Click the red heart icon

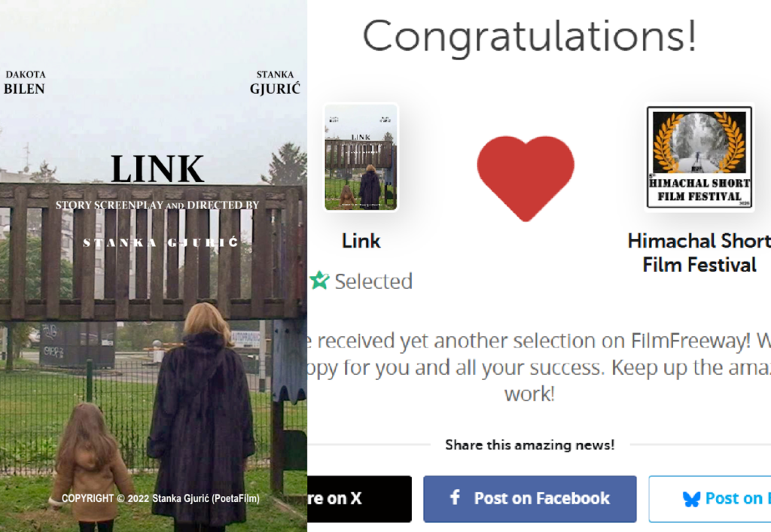525,178
